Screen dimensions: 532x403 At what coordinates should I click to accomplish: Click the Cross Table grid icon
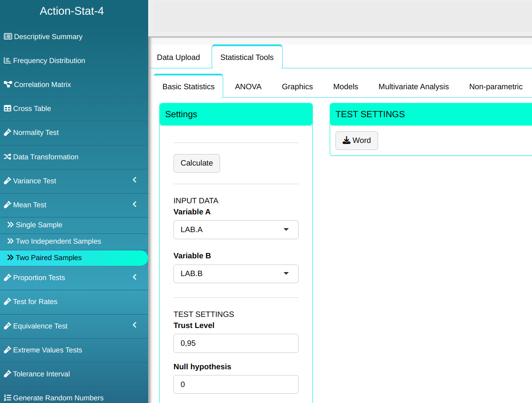[x=8, y=109]
